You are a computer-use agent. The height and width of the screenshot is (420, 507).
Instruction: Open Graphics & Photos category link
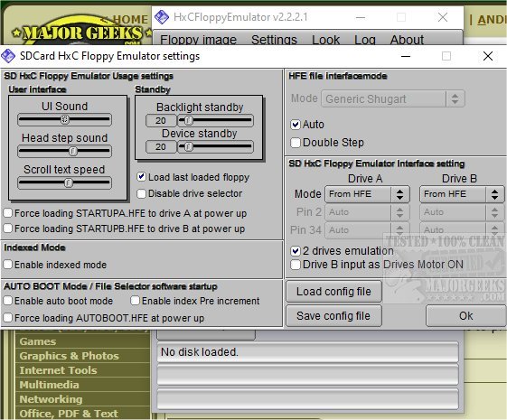point(70,356)
